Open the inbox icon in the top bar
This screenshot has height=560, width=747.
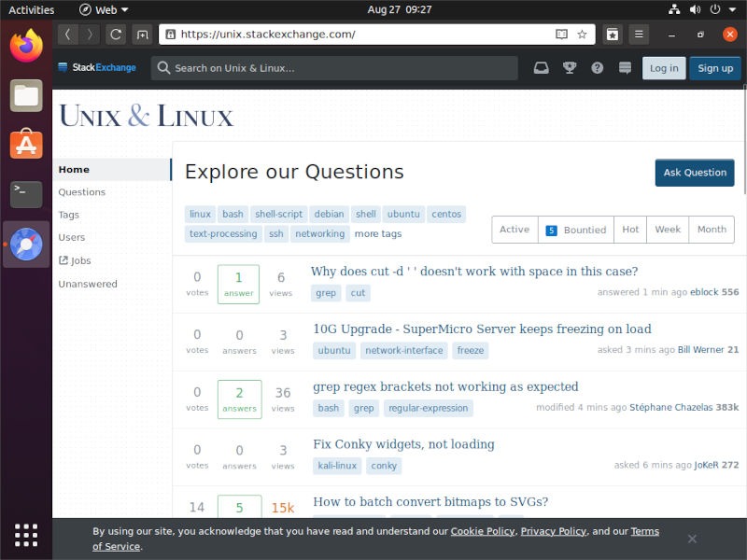pyautogui.click(x=543, y=67)
